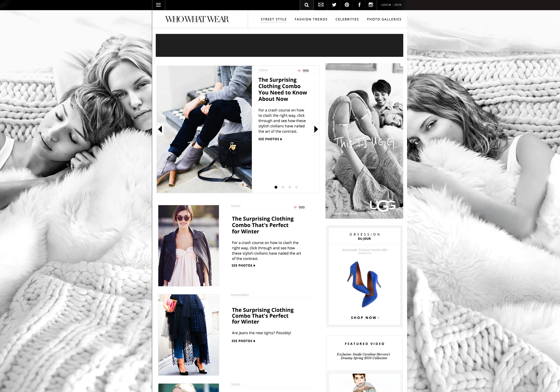This screenshot has width=560, height=392.
Task: Click the Login link
Action: [x=386, y=5]
